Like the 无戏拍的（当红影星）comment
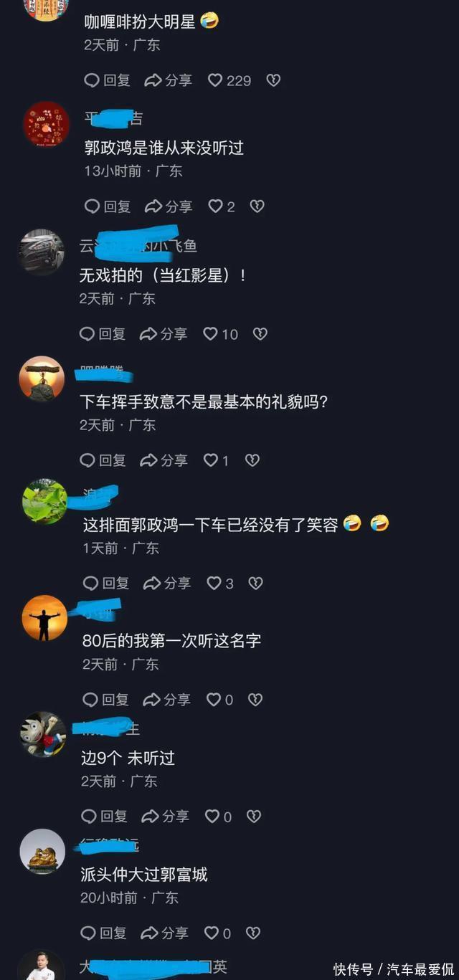The width and height of the screenshot is (459, 980). pyautogui.click(x=220, y=334)
